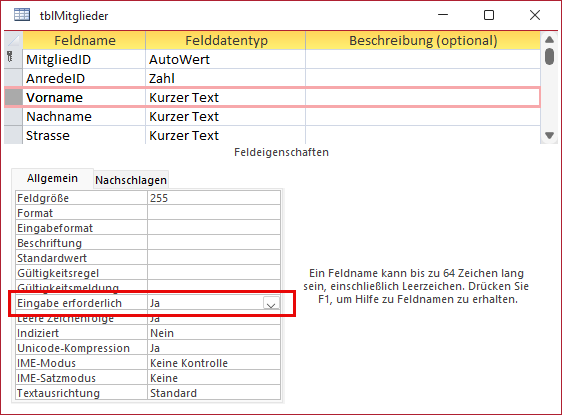This screenshot has height=415, width=562.
Task: Click the Gültigkeitsregel property value field
Action: point(214,273)
